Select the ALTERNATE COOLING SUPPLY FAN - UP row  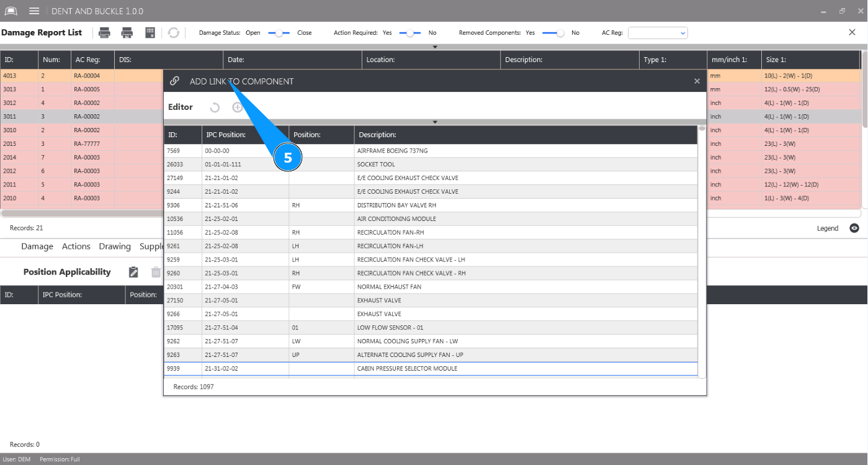click(x=431, y=355)
